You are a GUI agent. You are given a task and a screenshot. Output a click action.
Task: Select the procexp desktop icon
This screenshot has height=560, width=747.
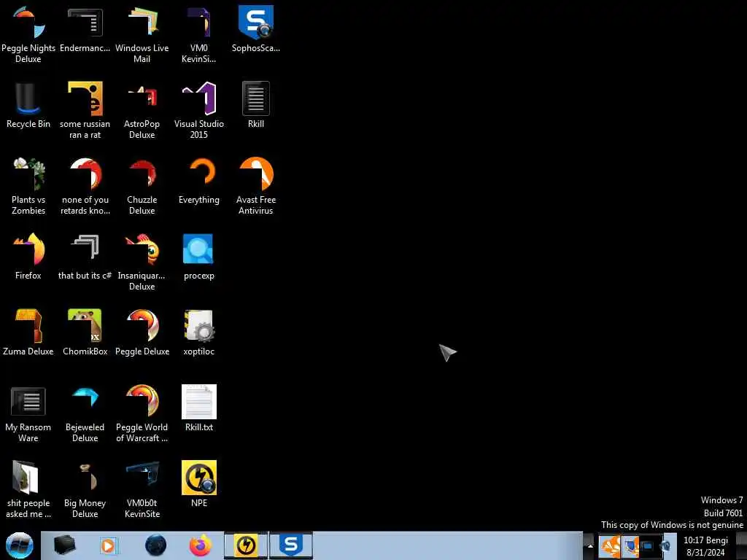pos(198,257)
